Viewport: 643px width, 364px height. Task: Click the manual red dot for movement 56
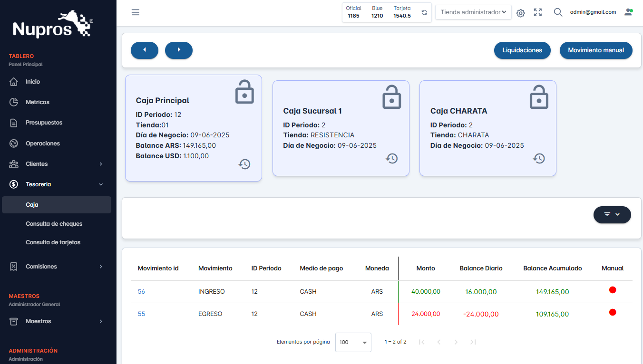[613, 290]
